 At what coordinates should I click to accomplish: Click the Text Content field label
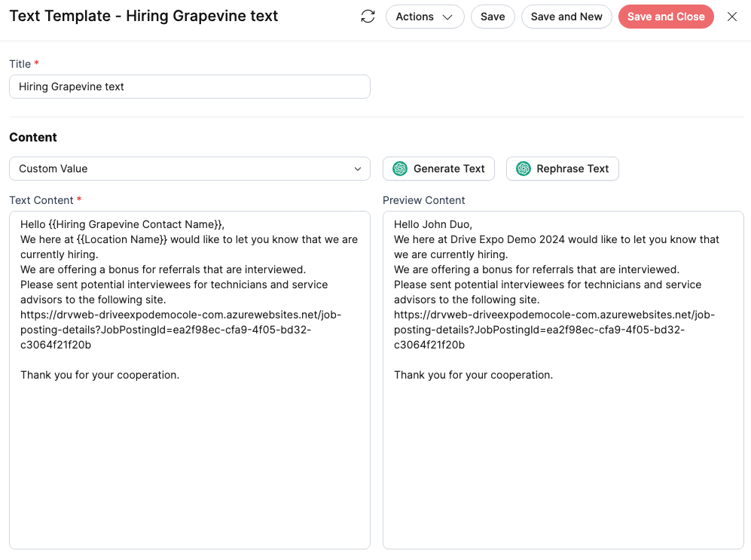pos(41,200)
